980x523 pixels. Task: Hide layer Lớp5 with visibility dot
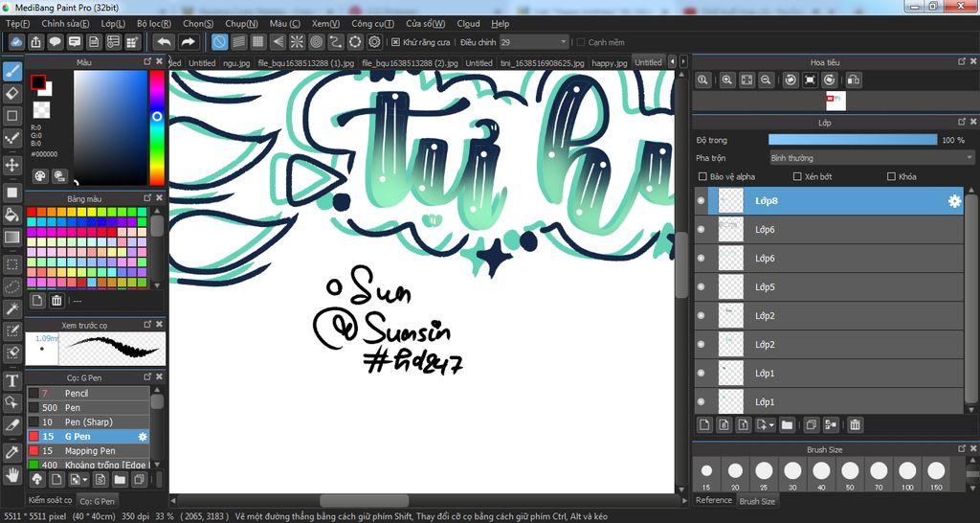(701, 286)
